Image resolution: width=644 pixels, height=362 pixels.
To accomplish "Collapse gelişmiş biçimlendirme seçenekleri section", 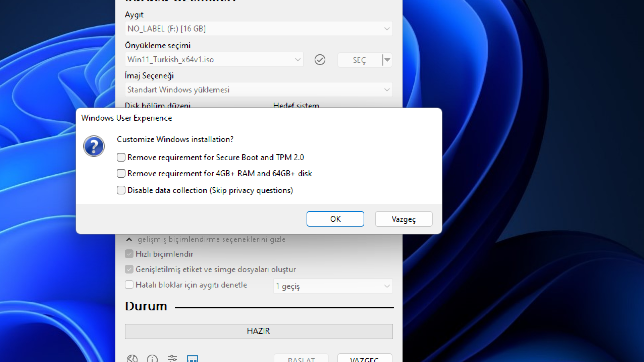I will pyautogui.click(x=129, y=240).
